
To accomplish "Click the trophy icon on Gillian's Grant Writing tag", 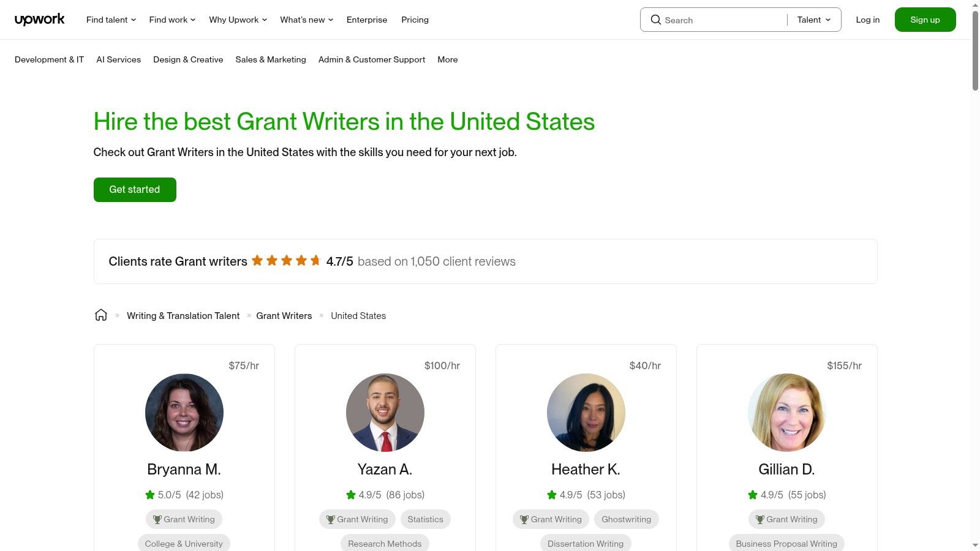I will point(760,519).
